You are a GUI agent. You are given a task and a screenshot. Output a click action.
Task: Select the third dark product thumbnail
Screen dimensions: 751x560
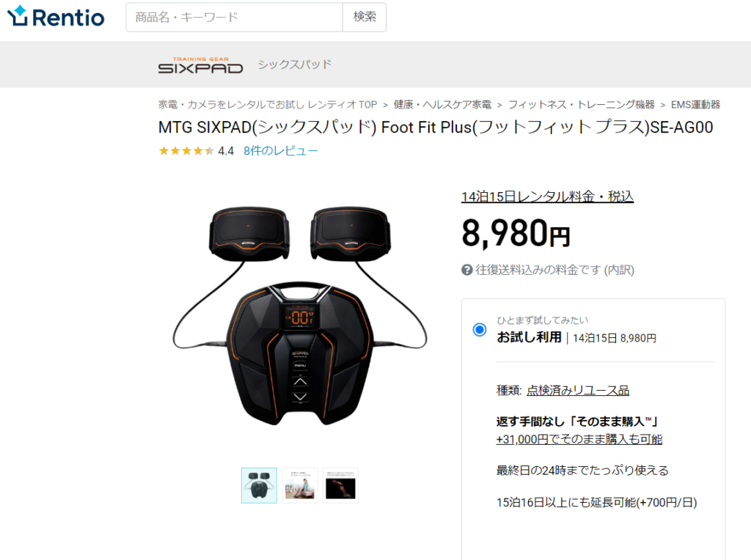[x=340, y=485]
